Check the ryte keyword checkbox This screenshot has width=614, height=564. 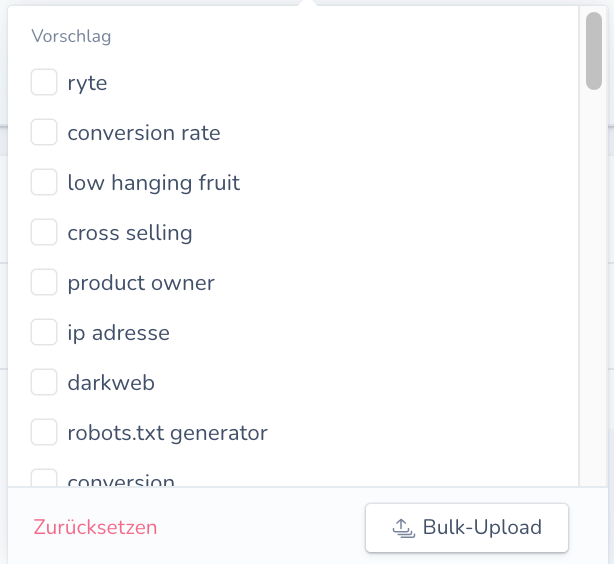coord(44,82)
